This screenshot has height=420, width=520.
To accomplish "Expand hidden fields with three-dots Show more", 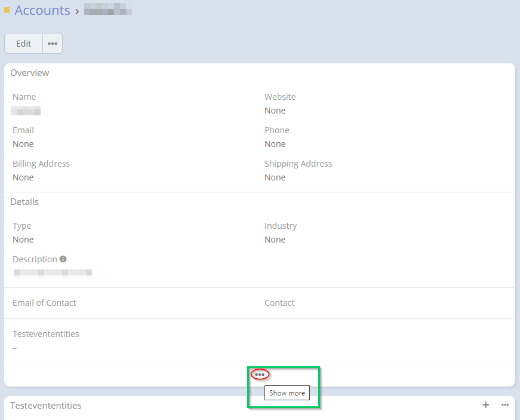I will point(260,375).
